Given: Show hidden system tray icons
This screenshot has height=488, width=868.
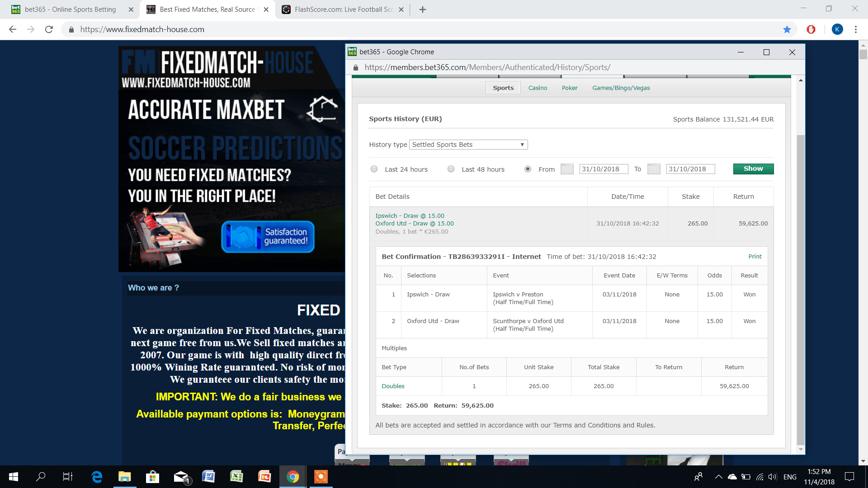Looking at the screenshot, I should click(x=718, y=477).
